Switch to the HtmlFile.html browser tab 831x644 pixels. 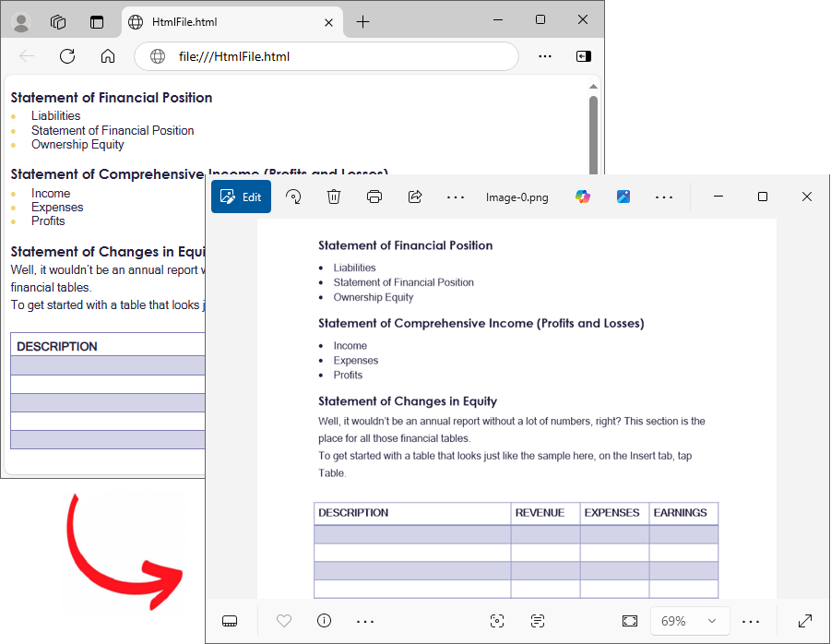point(232,21)
